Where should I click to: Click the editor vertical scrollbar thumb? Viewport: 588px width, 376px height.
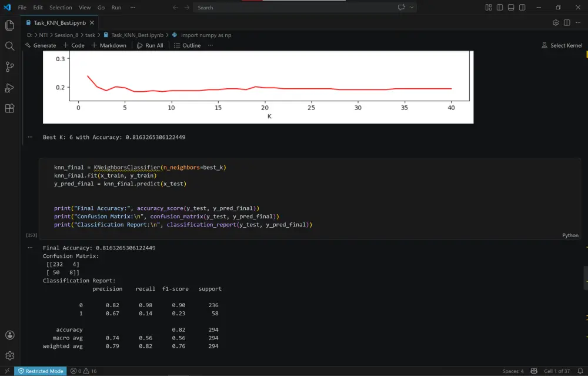tap(586, 278)
